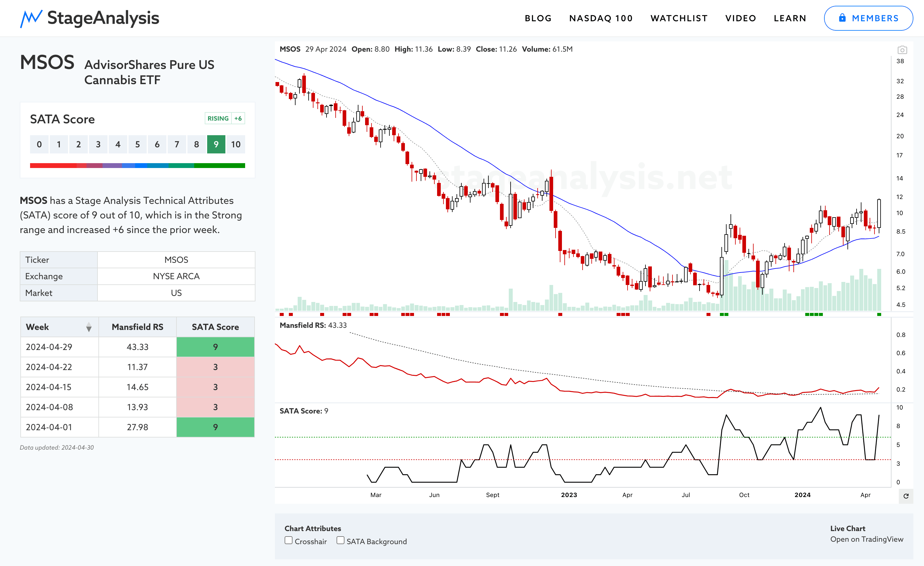The height and width of the screenshot is (566, 924).
Task: Select SATA score box 9
Action: [216, 144]
